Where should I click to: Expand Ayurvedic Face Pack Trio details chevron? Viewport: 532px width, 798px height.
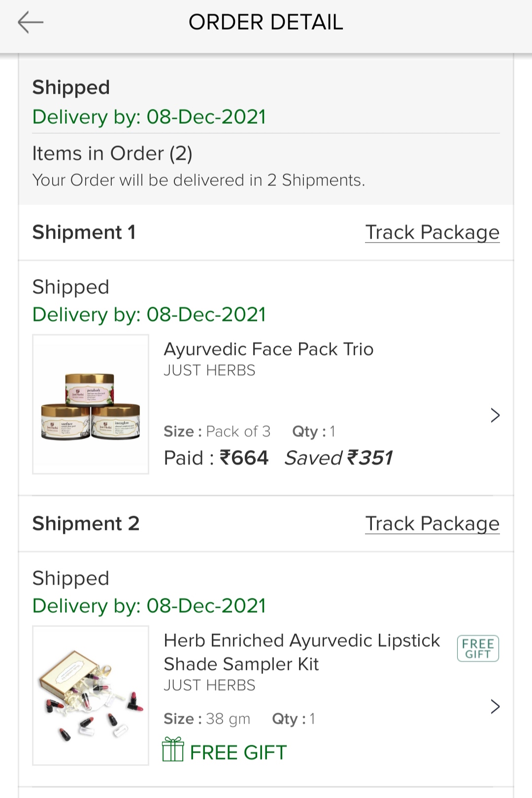[x=495, y=416]
